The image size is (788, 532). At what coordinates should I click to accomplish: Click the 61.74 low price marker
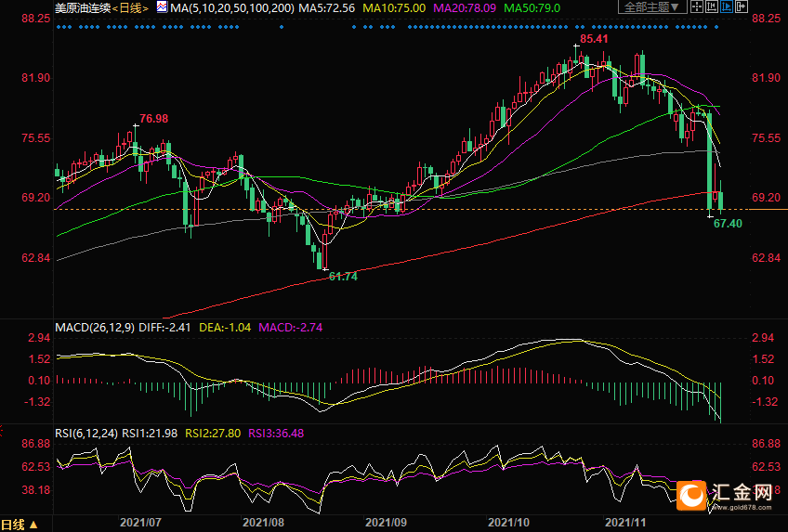pos(343,276)
